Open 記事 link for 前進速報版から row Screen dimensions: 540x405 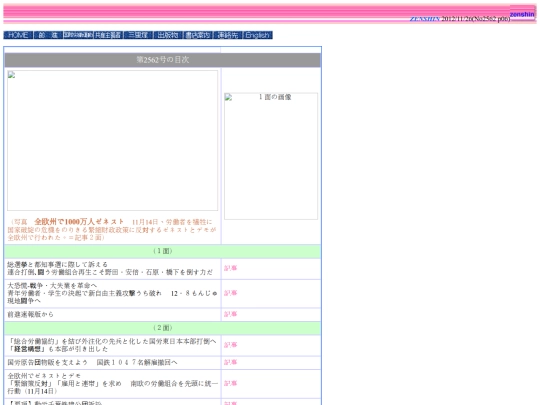[x=230, y=314]
